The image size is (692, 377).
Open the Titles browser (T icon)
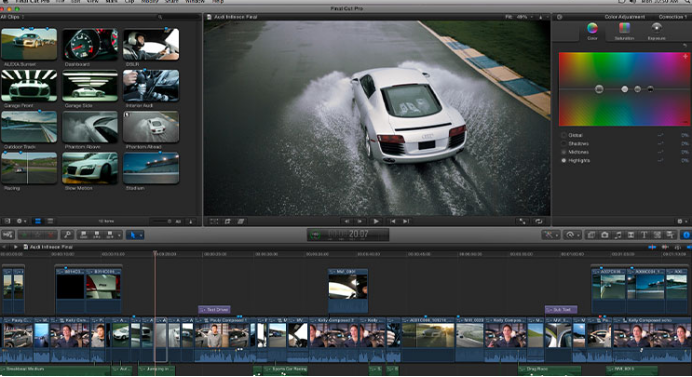644,235
